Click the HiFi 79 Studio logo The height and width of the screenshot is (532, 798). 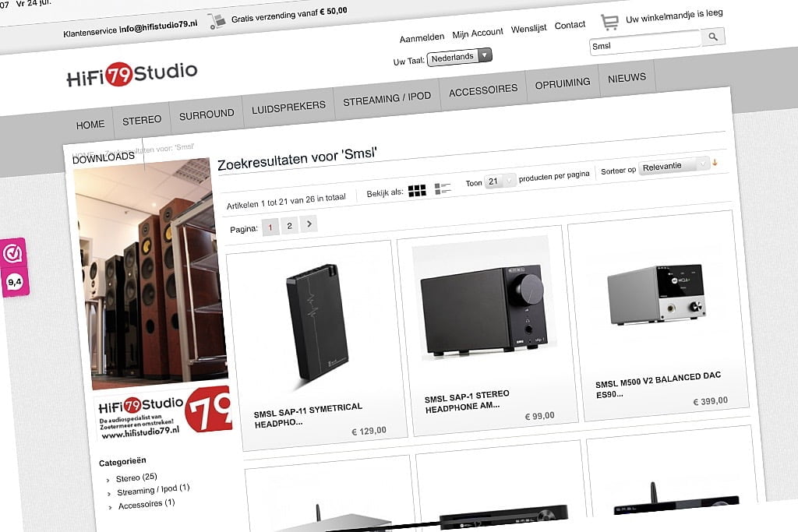tap(132, 74)
